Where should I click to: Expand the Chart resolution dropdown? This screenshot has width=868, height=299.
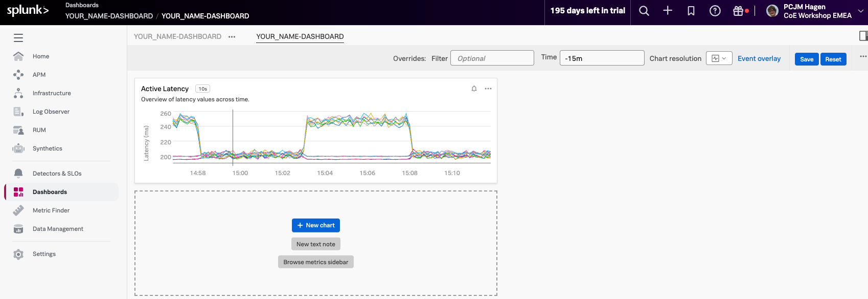pyautogui.click(x=719, y=58)
